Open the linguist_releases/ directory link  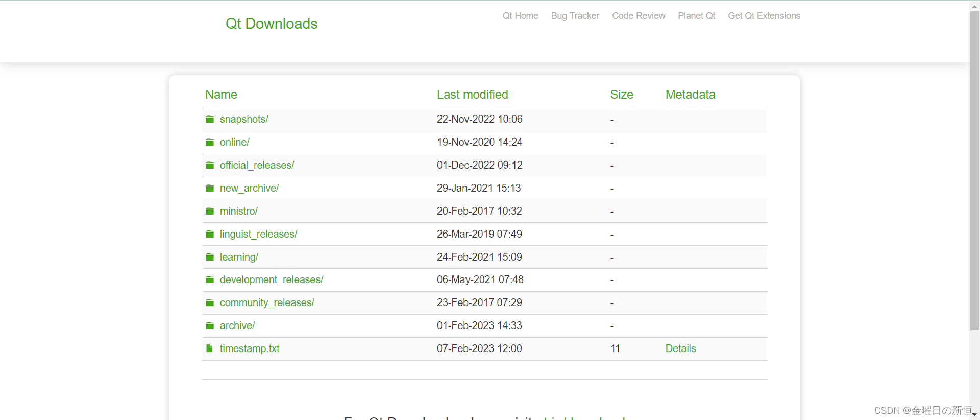point(258,234)
